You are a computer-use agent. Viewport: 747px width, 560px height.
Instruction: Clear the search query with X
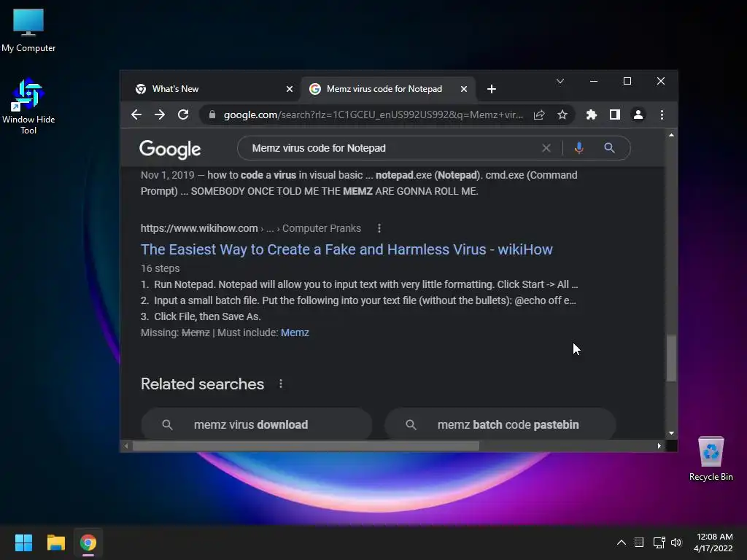[x=546, y=148]
